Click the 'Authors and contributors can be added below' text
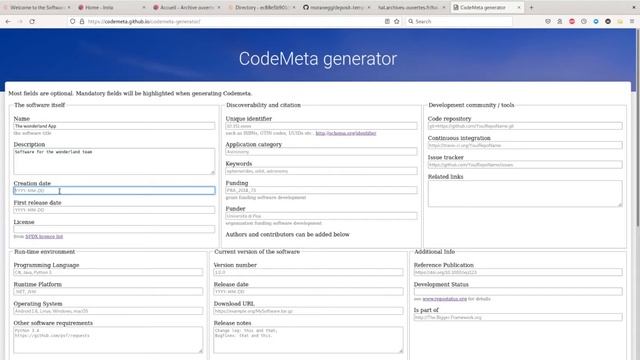 [x=288, y=234]
